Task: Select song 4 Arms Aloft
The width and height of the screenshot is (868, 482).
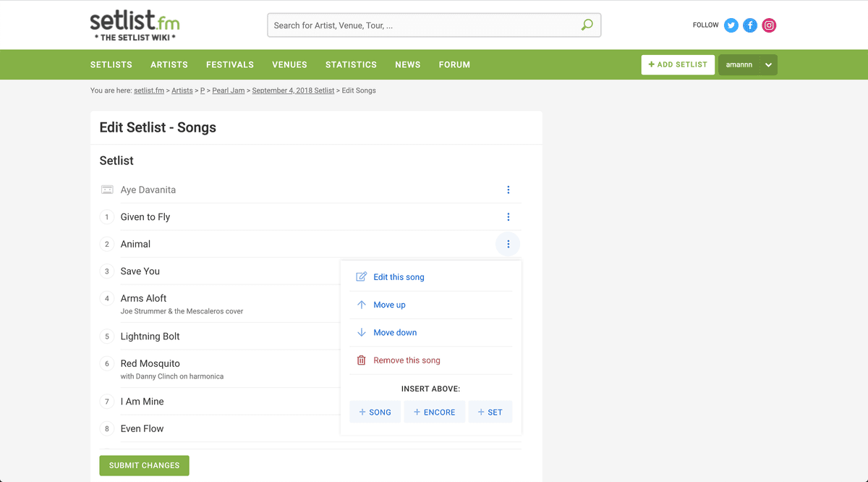Action: point(143,298)
